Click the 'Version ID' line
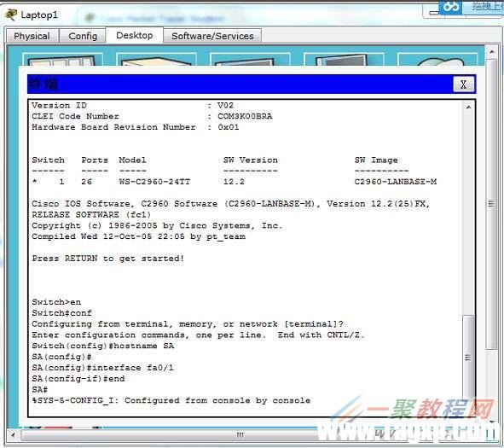The height and width of the screenshot is (448, 504). (132, 105)
